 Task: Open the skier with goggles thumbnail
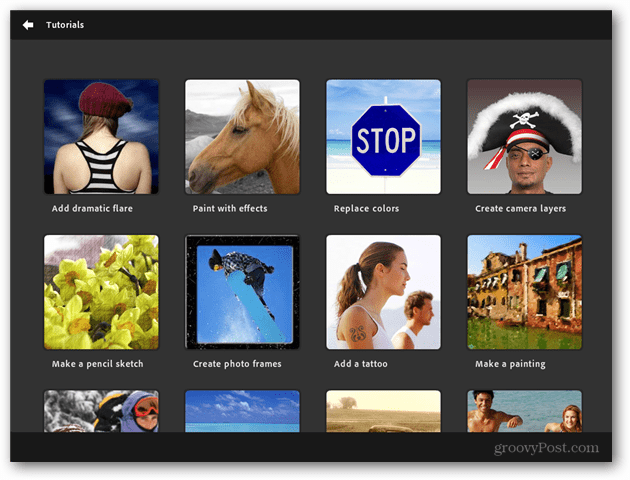tap(101, 411)
